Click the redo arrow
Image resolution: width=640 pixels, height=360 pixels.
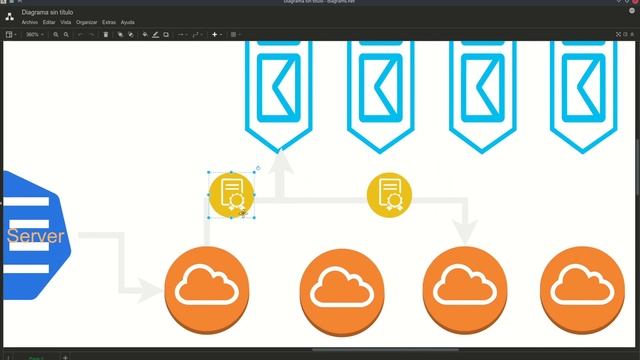[x=91, y=35]
